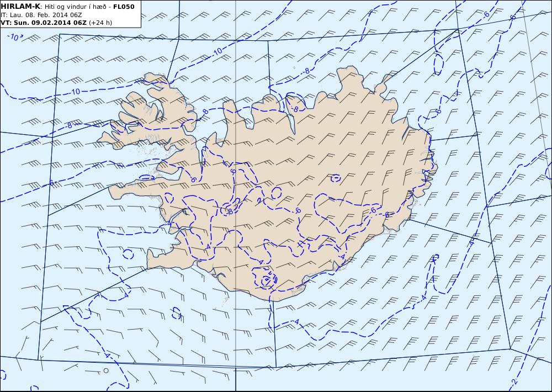Select the "VT: Sun. 09.02.2014 06Z" valid time
Viewport: 552px width, 392px height.
click(44, 23)
